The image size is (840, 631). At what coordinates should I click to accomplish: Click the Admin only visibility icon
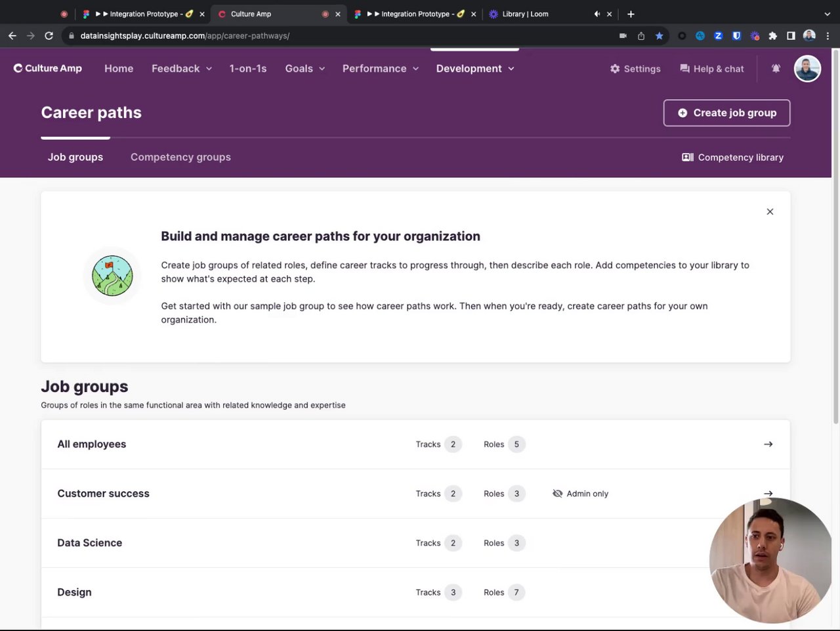pyautogui.click(x=558, y=494)
